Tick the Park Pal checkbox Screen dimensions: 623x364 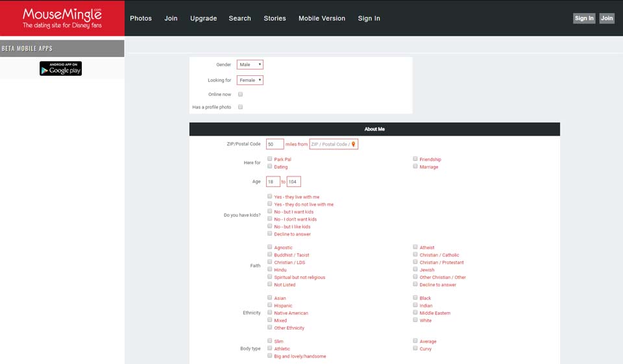click(x=270, y=159)
